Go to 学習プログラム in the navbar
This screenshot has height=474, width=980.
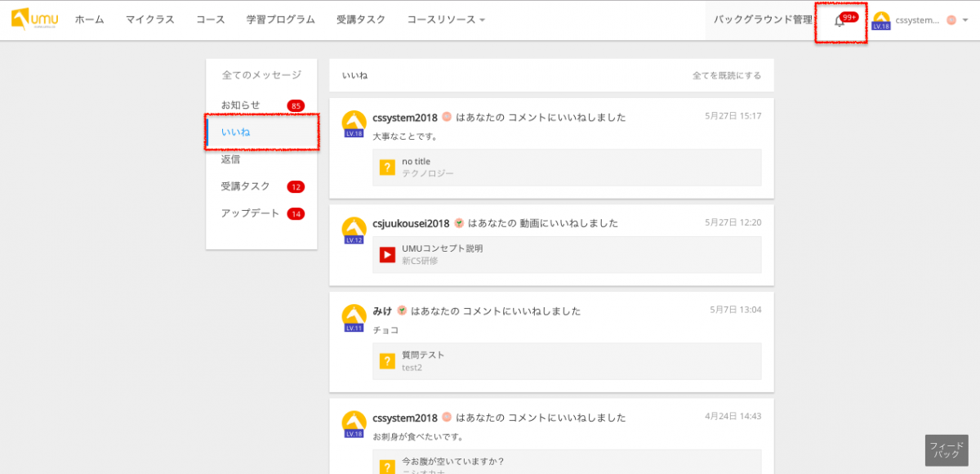pyautogui.click(x=280, y=20)
